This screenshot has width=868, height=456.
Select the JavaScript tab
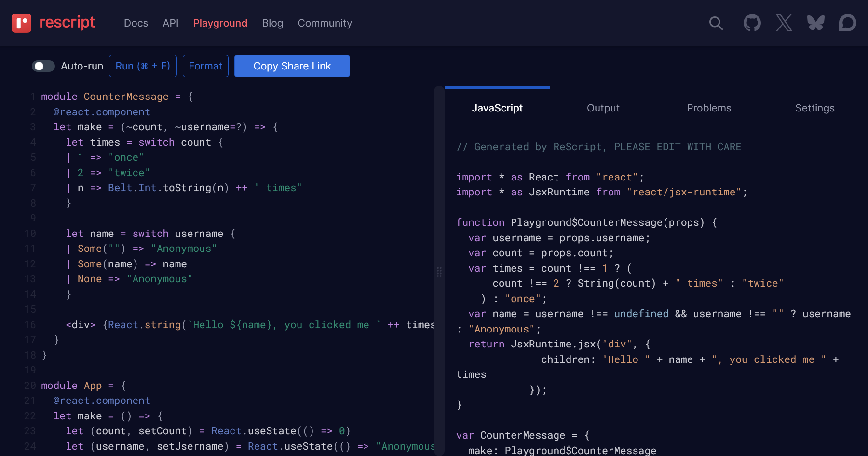click(x=497, y=108)
